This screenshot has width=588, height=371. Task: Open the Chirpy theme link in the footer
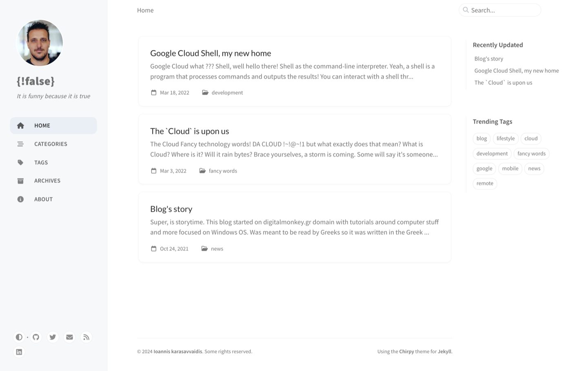click(407, 351)
